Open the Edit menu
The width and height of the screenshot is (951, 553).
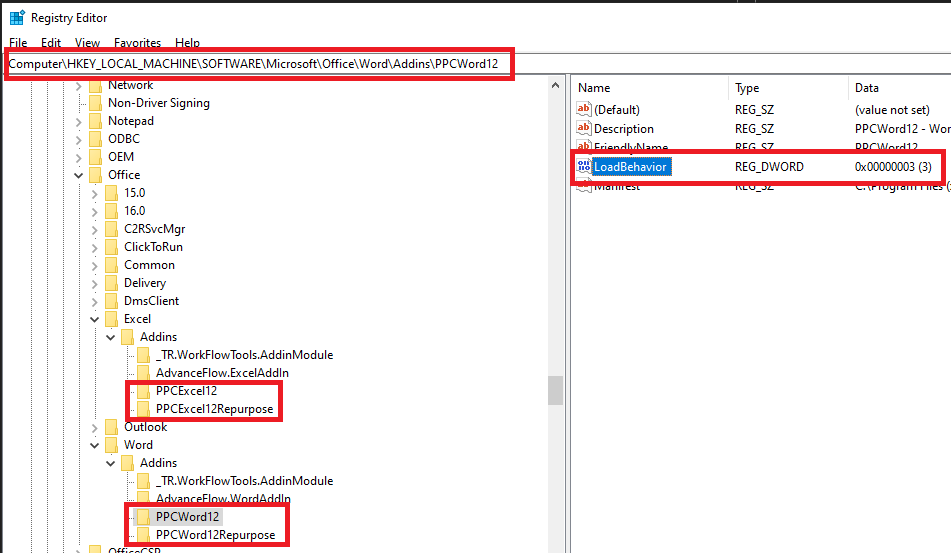[x=51, y=42]
